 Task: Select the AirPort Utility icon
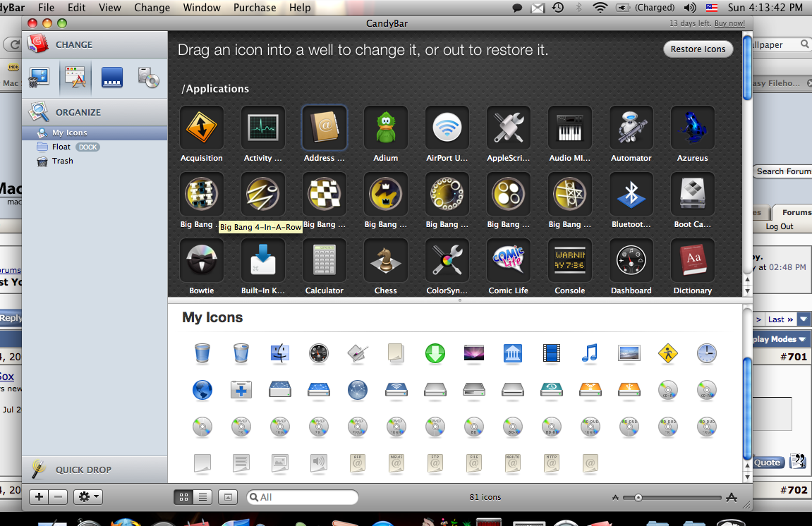click(x=447, y=128)
